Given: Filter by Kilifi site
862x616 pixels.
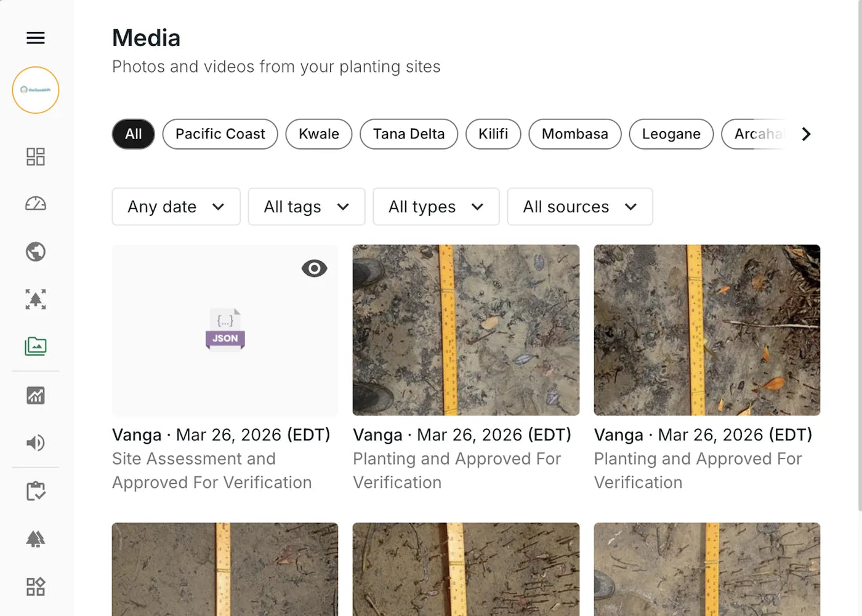Looking at the screenshot, I should 493,134.
